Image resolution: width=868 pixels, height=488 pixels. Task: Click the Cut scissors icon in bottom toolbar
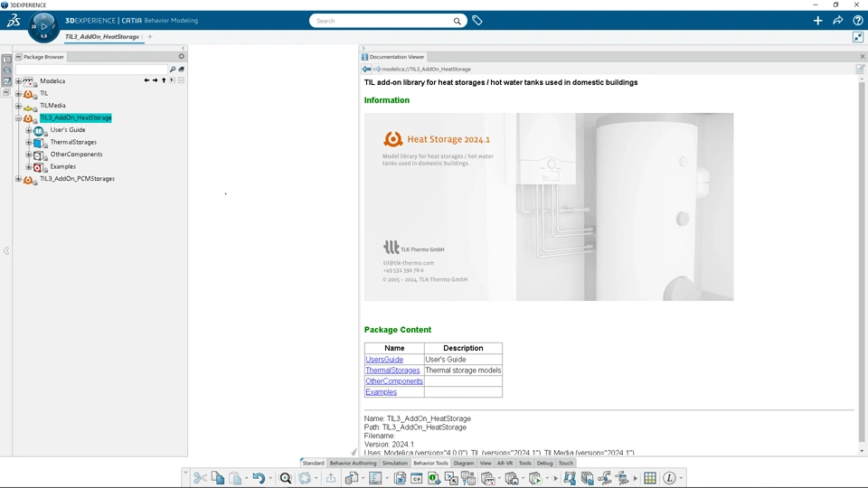pyautogui.click(x=200, y=478)
